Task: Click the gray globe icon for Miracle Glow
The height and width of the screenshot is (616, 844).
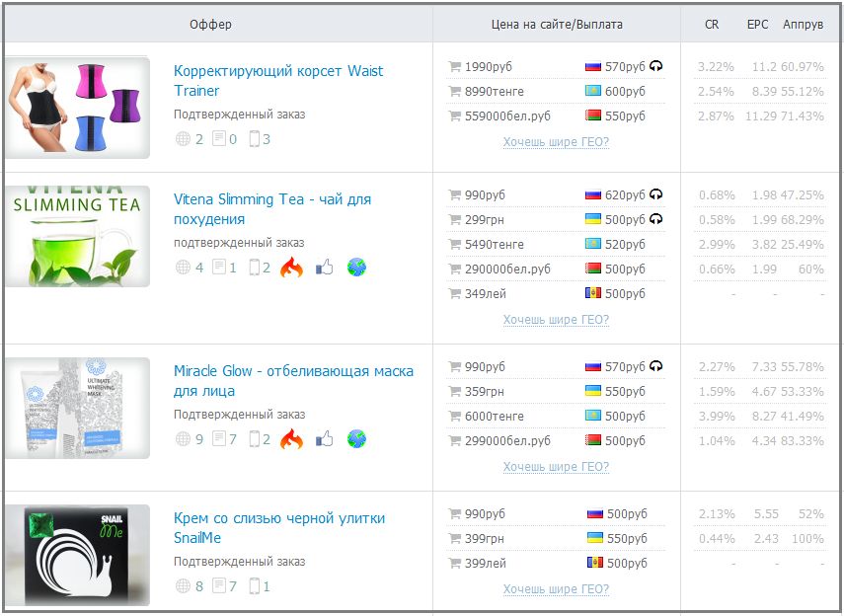Action: [182, 439]
